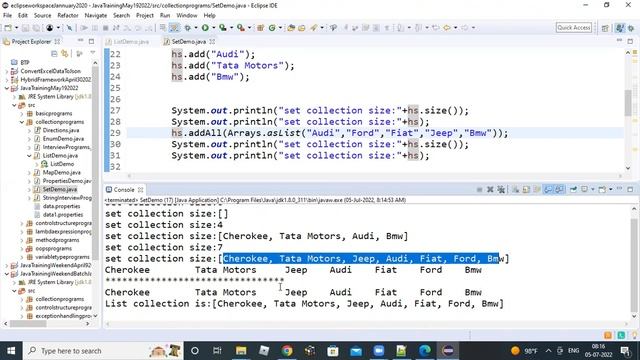Expand the basicprograms package node

pos(22,113)
